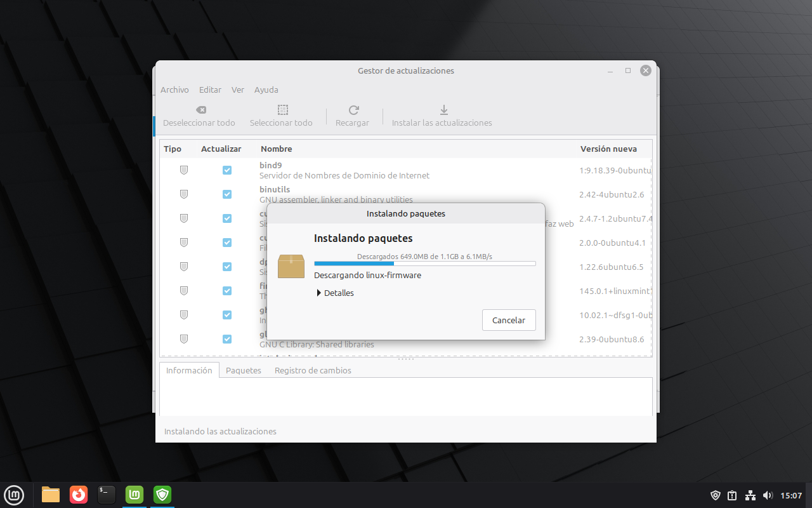Click the Deselect all (Deseleccionar todo) icon
Viewport: 812px width, 508px height.
tap(200, 110)
